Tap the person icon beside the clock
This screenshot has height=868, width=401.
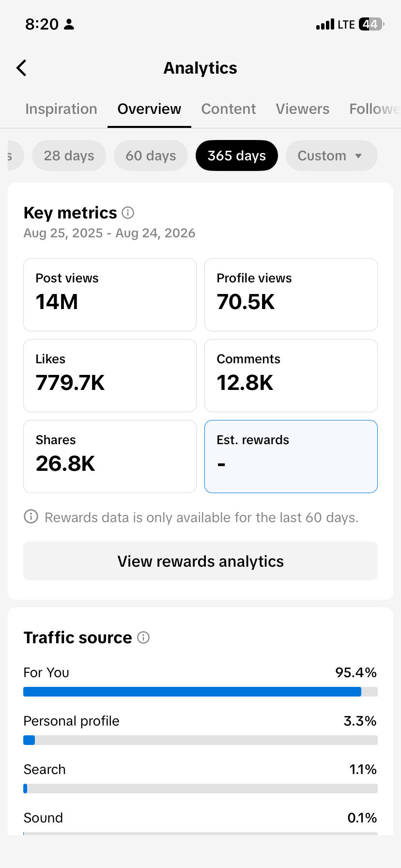coord(69,24)
